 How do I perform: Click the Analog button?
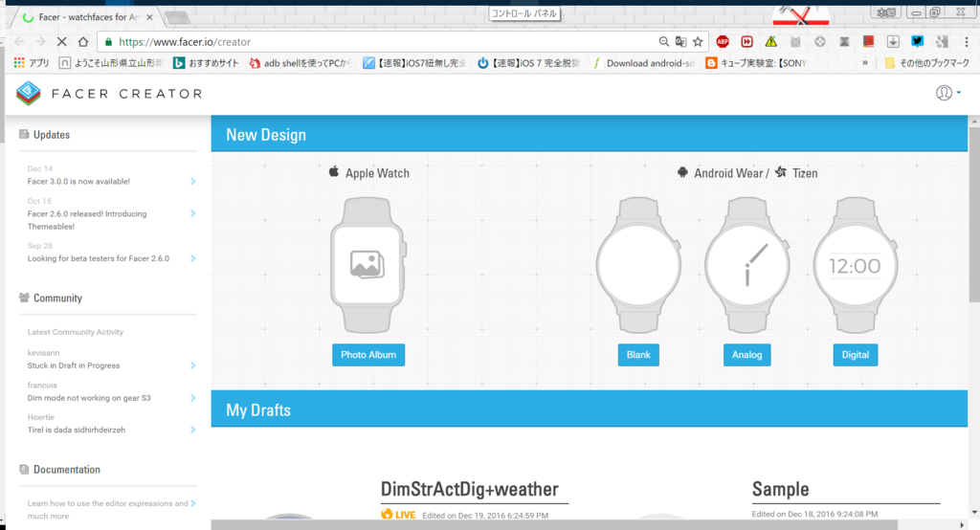tap(746, 355)
